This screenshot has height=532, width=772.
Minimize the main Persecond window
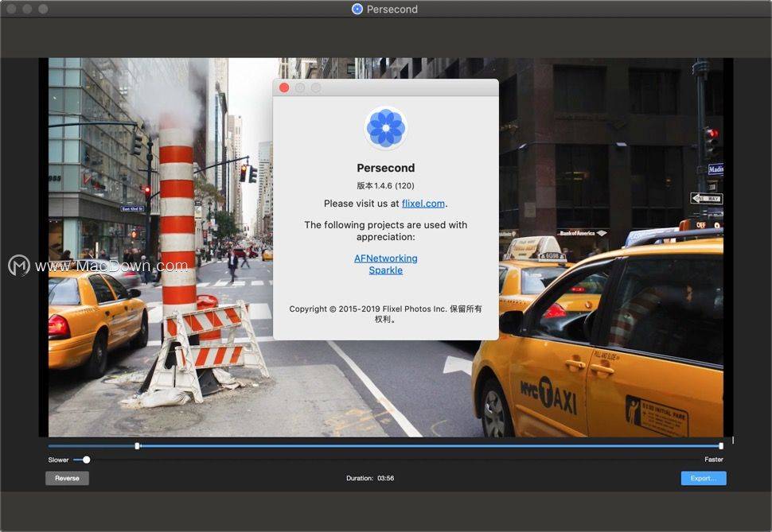(27, 9)
